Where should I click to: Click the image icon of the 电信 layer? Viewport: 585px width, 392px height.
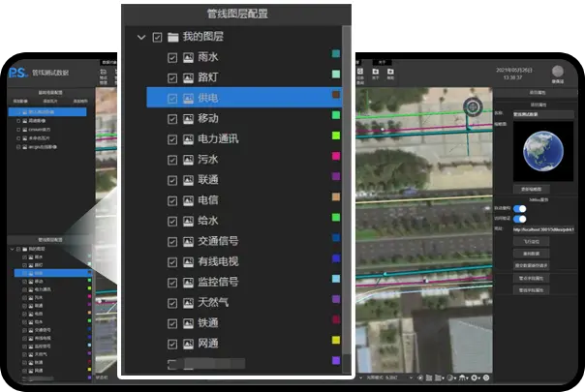coord(188,201)
